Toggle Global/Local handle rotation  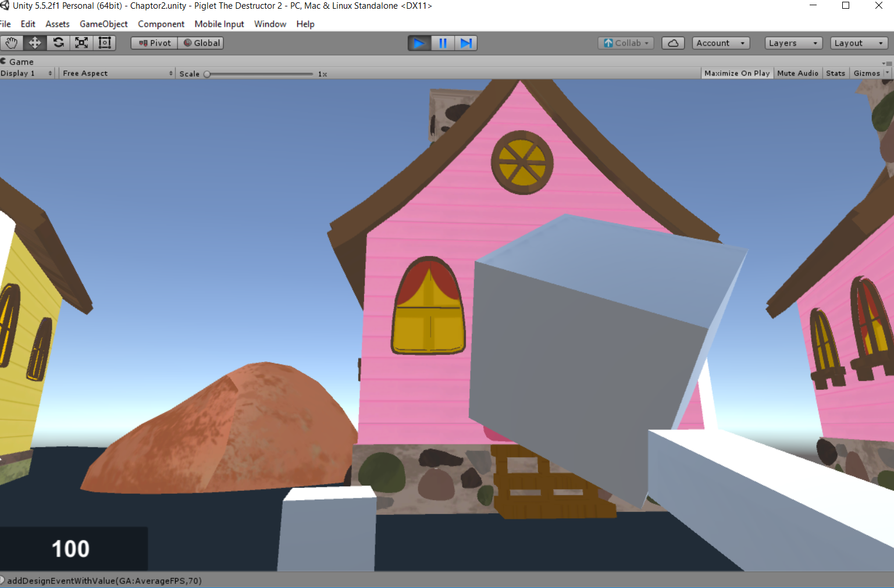click(201, 43)
